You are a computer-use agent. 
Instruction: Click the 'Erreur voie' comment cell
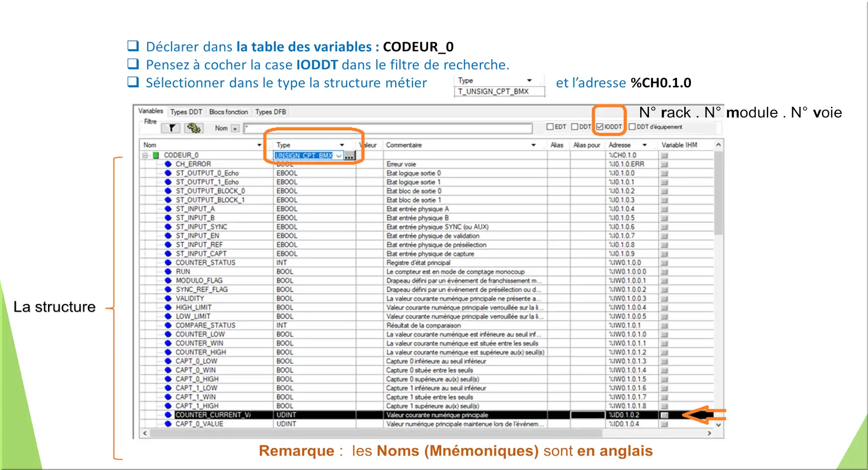pyautogui.click(x=465, y=165)
